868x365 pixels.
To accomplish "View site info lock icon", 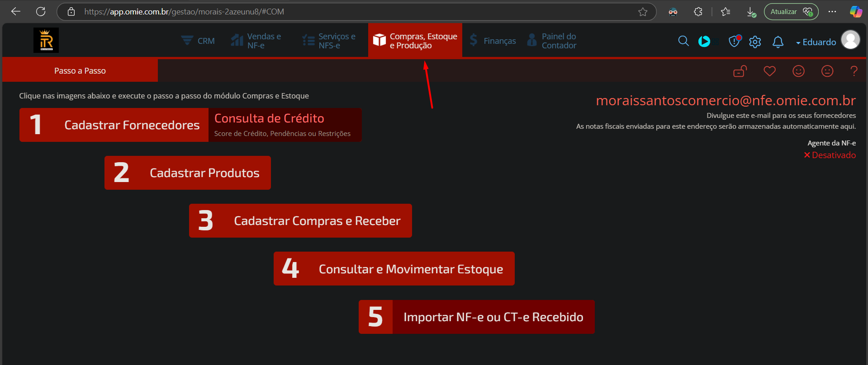I will click(x=71, y=12).
